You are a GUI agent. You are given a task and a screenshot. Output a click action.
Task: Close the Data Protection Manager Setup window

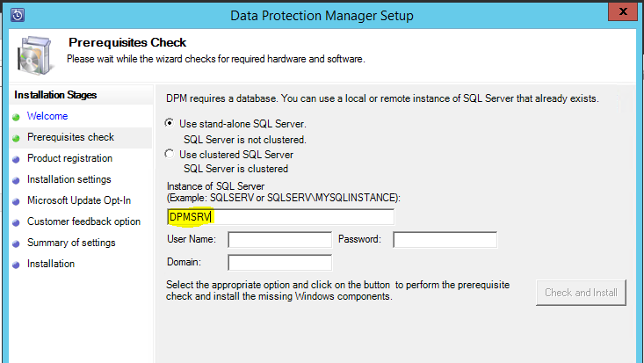pyautogui.click(x=623, y=11)
